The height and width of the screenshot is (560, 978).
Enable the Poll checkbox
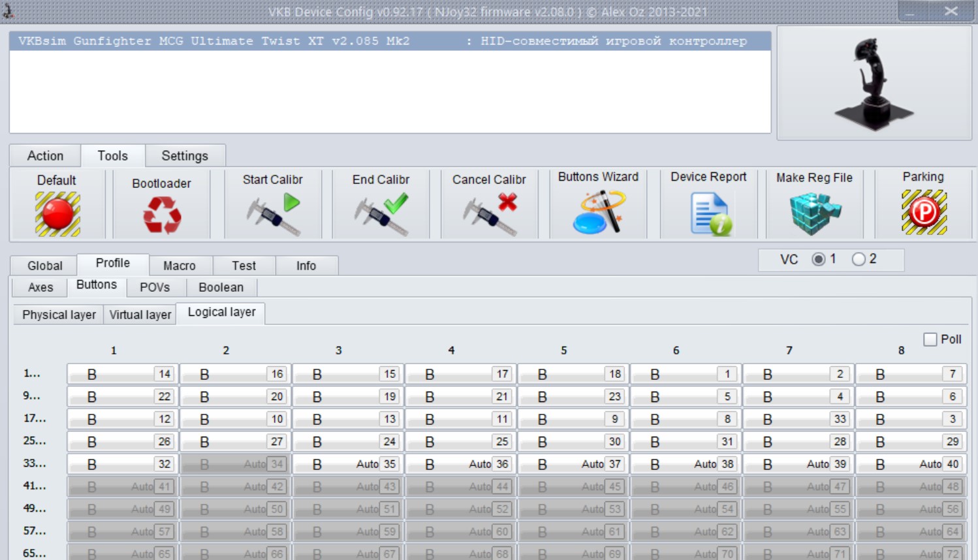930,339
